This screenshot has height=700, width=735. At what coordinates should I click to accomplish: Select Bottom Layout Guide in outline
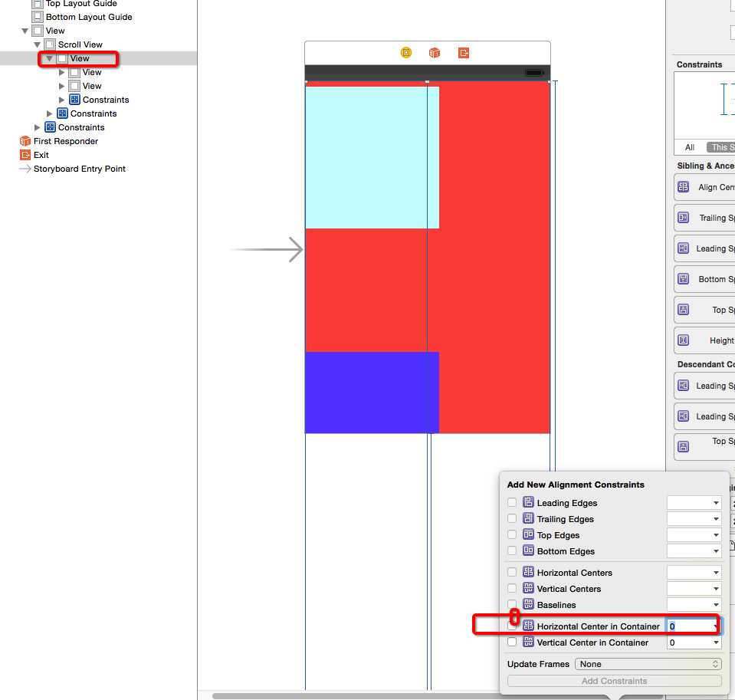89,17
